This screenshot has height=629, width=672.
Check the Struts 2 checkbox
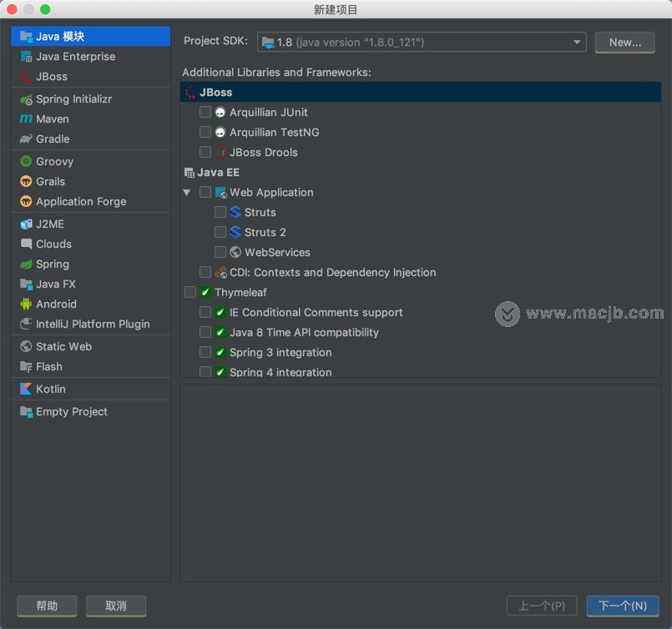[x=220, y=232]
